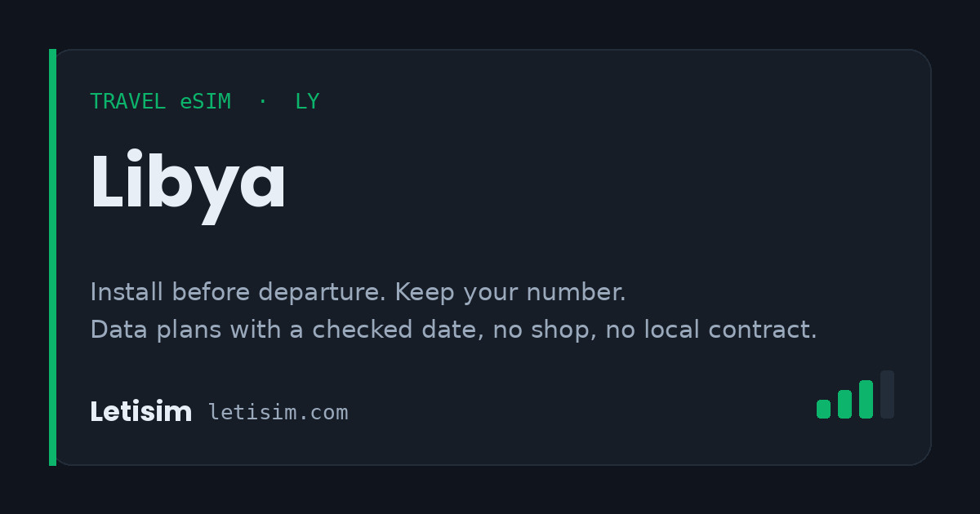The image size is (980, 514).
Task: Click the second green signal bar
Action: click(x=844, y=404)
